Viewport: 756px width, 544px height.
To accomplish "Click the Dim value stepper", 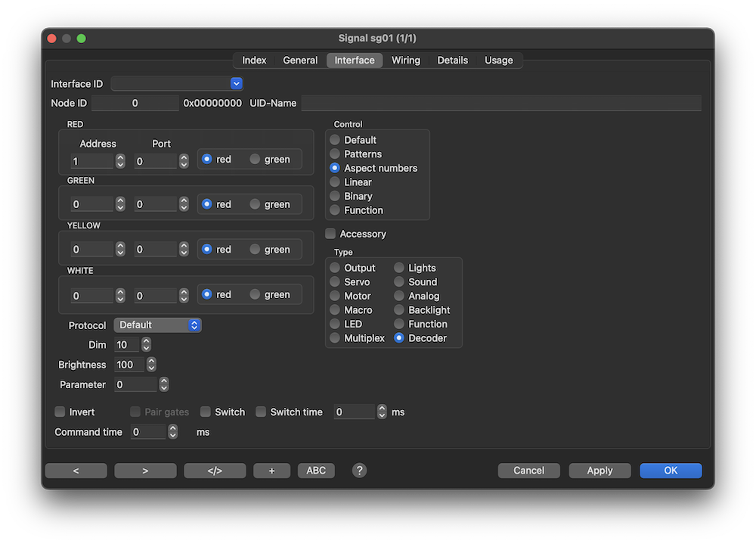I will (x=147, y=345).
